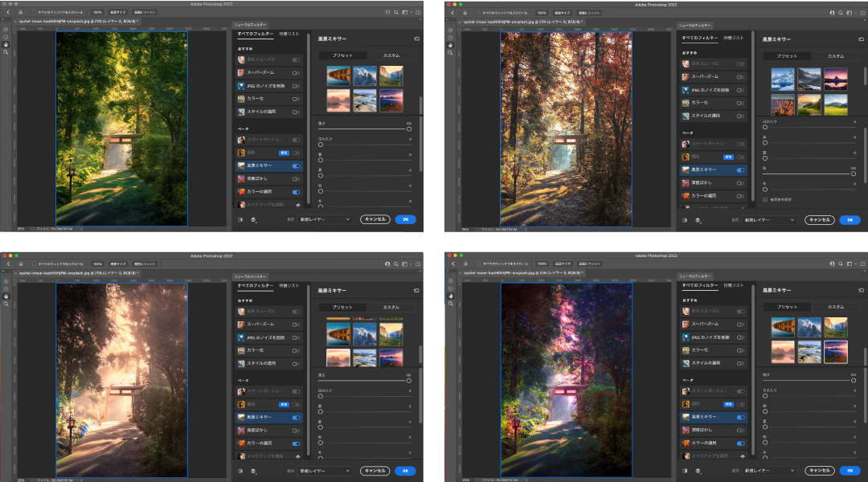Click the circled minus zoom-out tool in top-right window
868x482 pixels.
pyautogui.click(x=450, y=38)
